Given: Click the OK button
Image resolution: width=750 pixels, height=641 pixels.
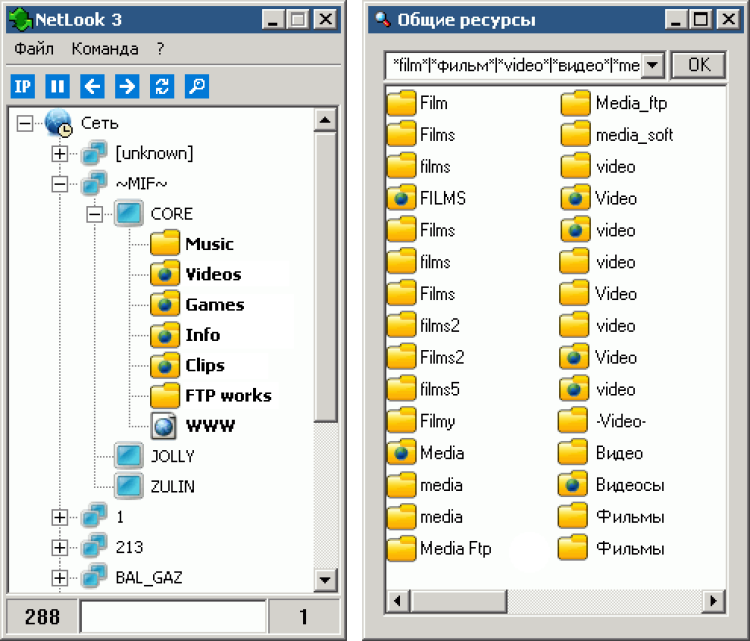Looking at the screenshot, I should click(699, 65).
